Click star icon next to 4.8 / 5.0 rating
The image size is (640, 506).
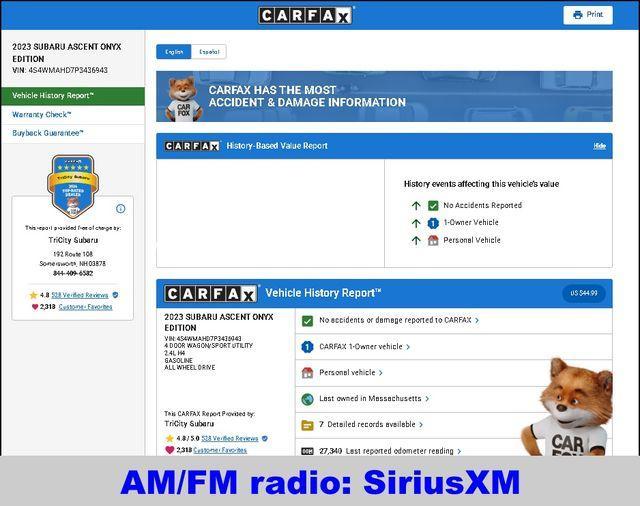[x=169, y=439]
